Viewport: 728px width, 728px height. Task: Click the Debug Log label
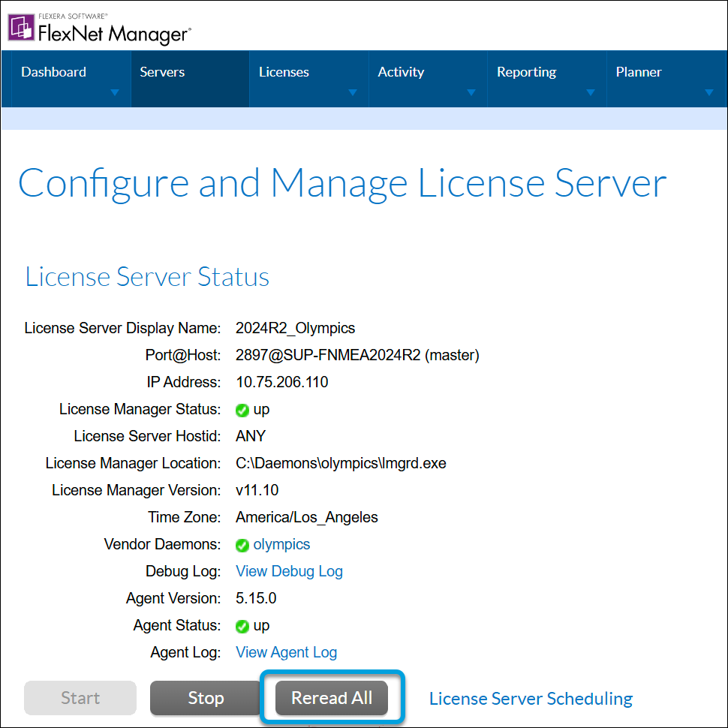[183, 571]
